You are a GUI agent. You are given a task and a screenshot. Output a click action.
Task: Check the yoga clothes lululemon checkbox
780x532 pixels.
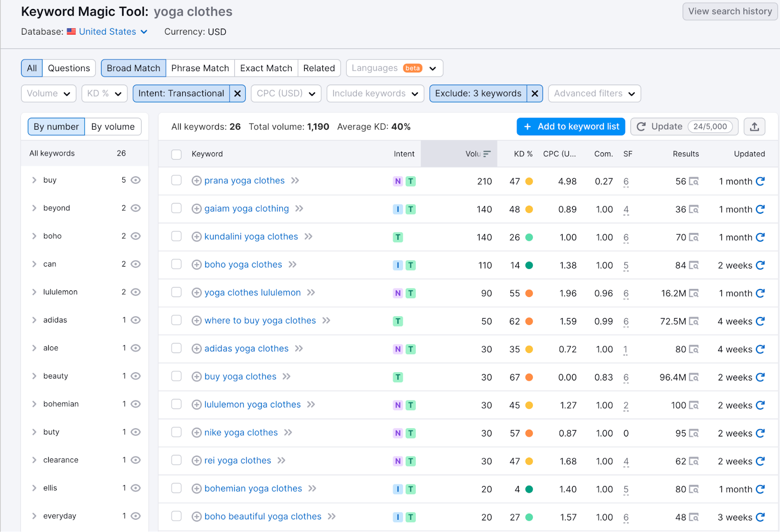[x=176, y=293]
